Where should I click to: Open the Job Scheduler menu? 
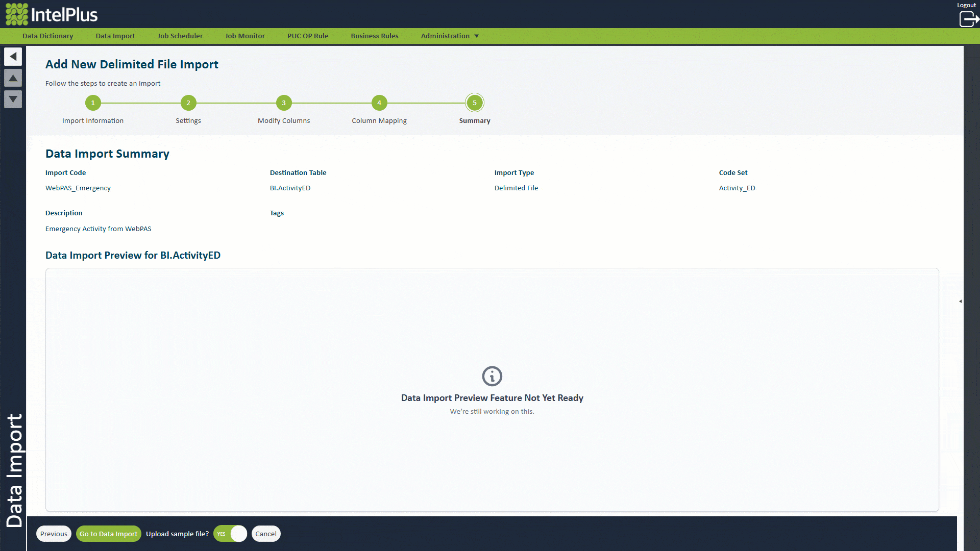click(180, 36)
